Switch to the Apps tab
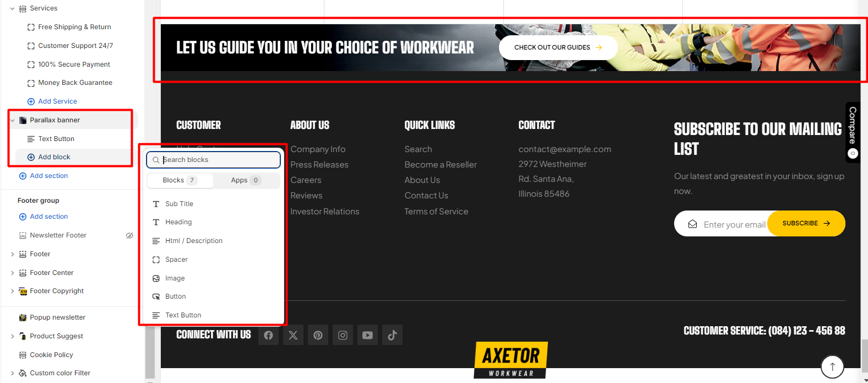 point(245,180)
